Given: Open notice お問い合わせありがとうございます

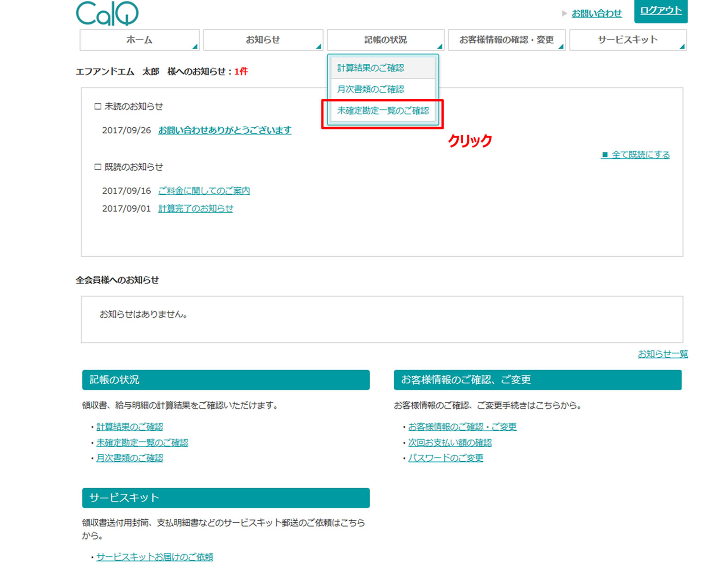Looking at the screenshot, I should 225,130.
